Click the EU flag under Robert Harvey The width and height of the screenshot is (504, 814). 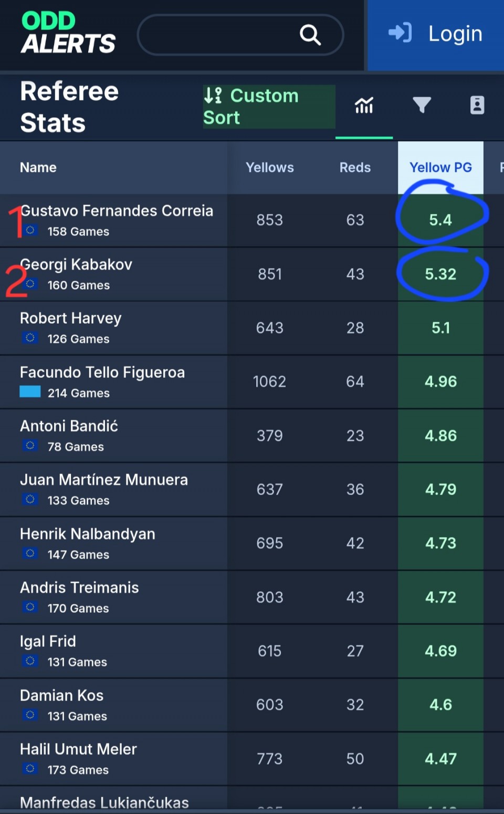pos(30,338)
